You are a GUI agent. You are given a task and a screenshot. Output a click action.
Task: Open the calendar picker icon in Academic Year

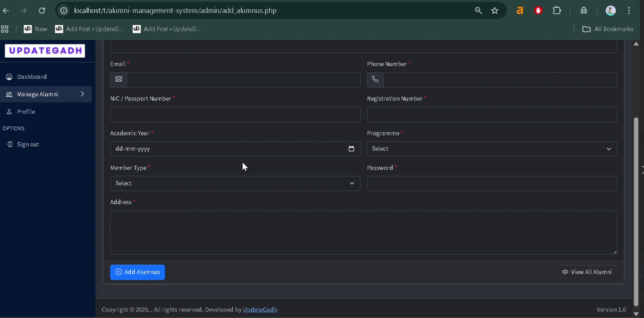point(351,149)
